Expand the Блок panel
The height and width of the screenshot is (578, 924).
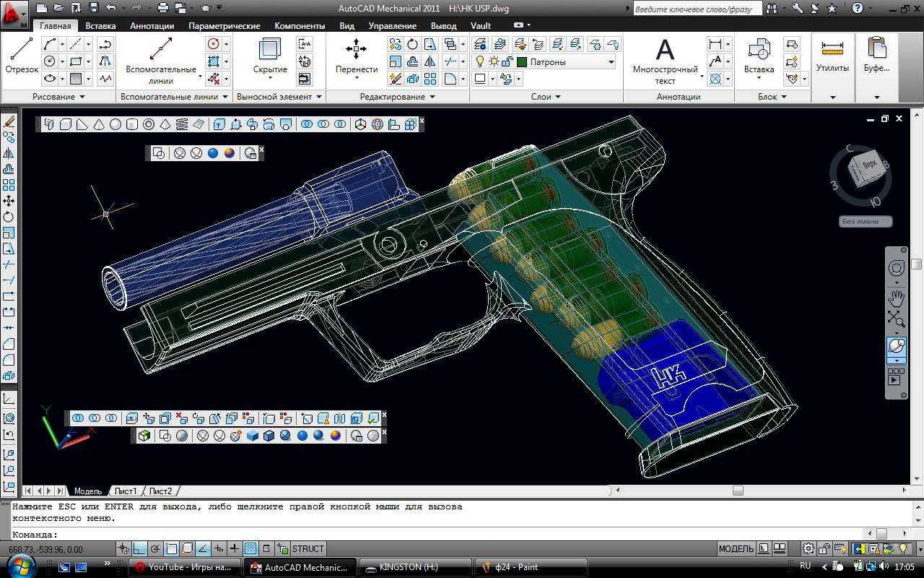[x=772, y=96]
